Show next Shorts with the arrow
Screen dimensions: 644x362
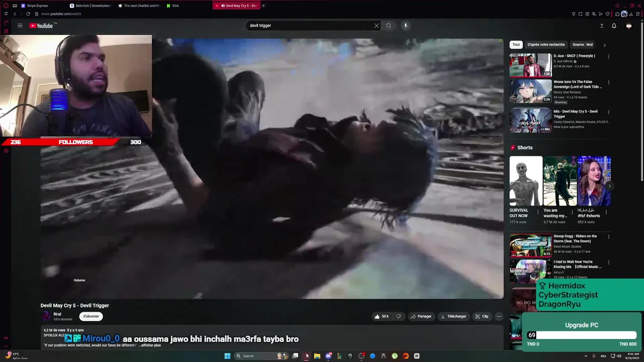click(x=609, y=186)
